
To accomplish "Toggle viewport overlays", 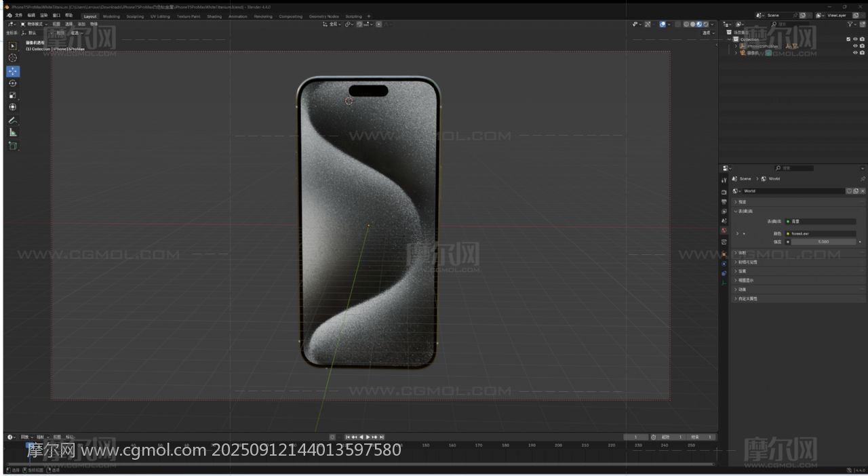I will coord(663,24).
